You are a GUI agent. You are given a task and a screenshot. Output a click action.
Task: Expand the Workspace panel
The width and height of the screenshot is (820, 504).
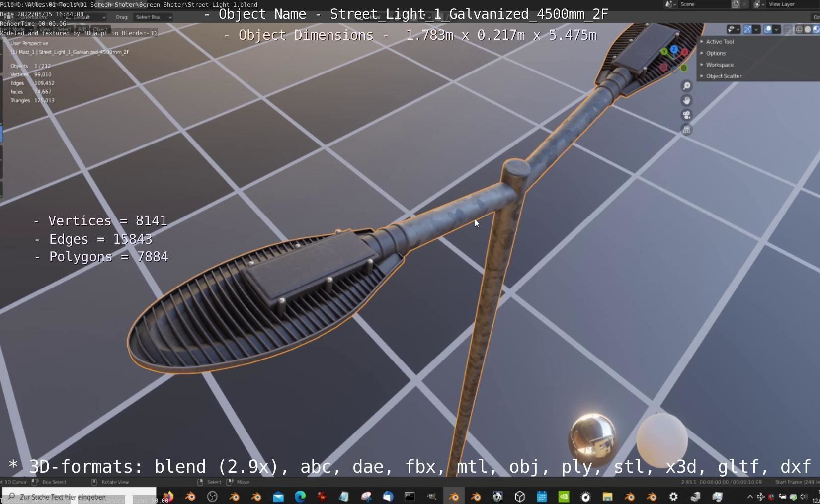tap(719, 65)
